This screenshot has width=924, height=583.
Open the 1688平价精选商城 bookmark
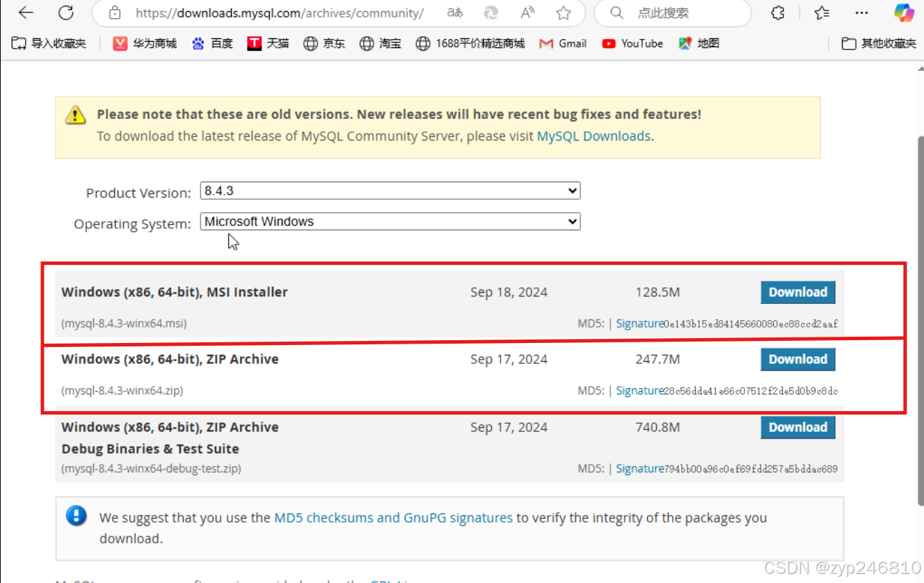pyautogui.click(x=470, y=43)
